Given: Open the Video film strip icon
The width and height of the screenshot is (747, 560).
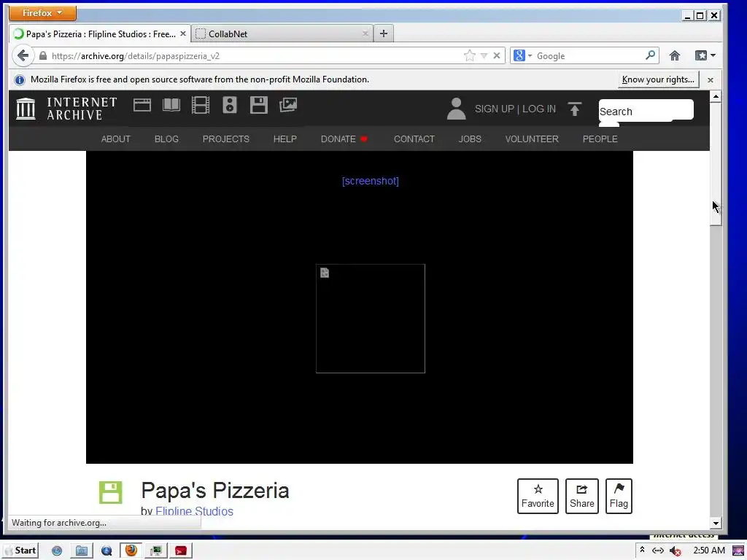Looking at the screenshot, I should point(201,105).
